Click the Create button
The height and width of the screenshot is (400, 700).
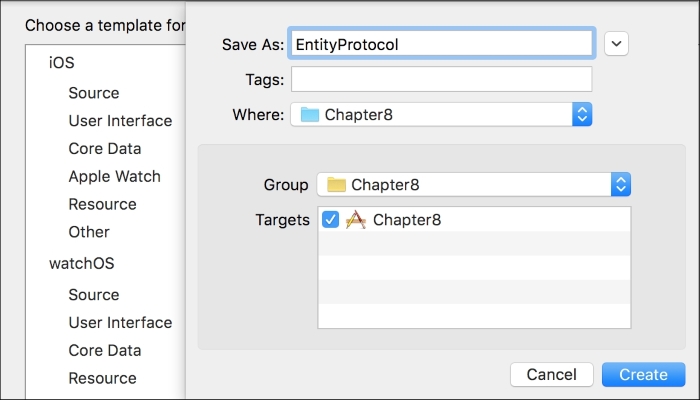pos(643,375)
